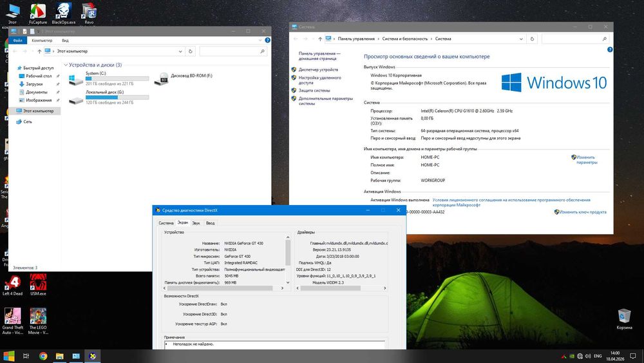This screenshot has height=363, width=644.
Task: Open Защита системы link
Action: click(314, 90)
